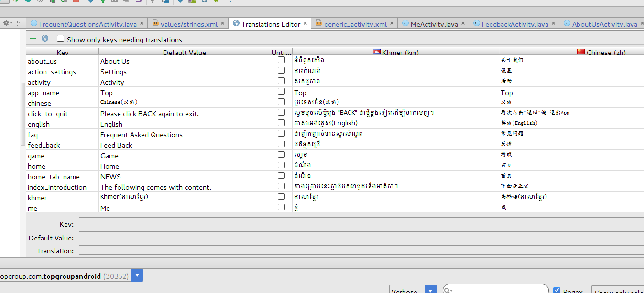Open the gear options menu top-left
Viewport: 644px width, 293px height.
click(6, 22)
